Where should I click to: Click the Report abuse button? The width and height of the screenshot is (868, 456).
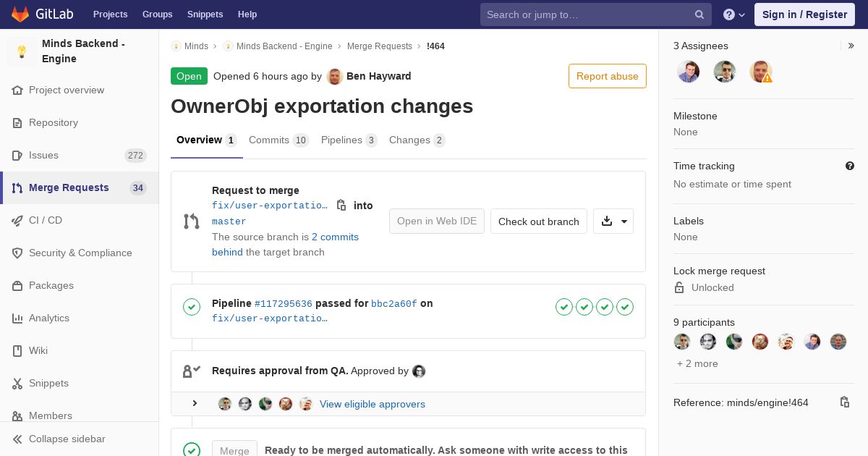[x=608, y=76]
